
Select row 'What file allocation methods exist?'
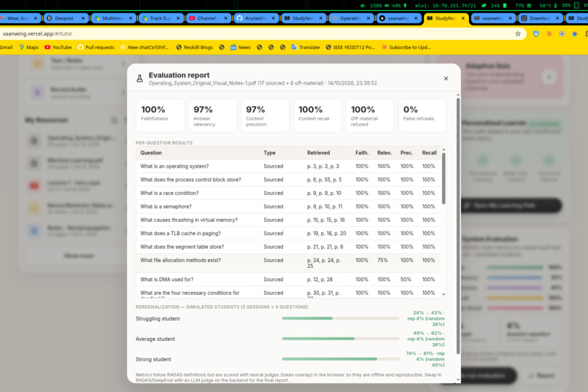288,263
